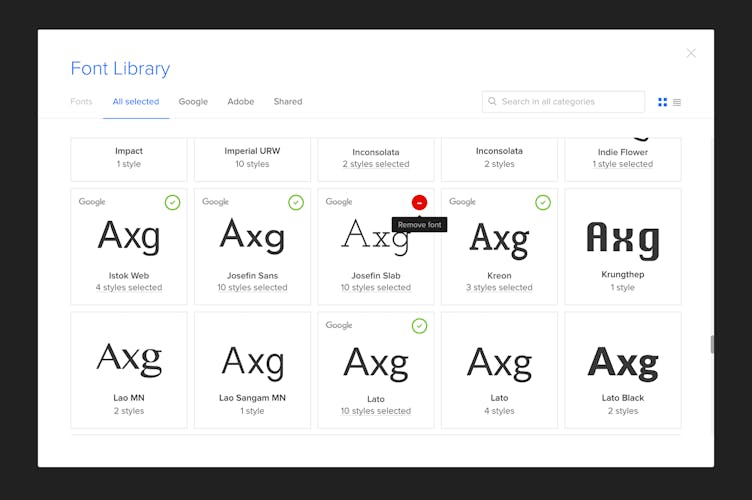
Task: Select the Josefin Sans font preview
Action: 252,235
